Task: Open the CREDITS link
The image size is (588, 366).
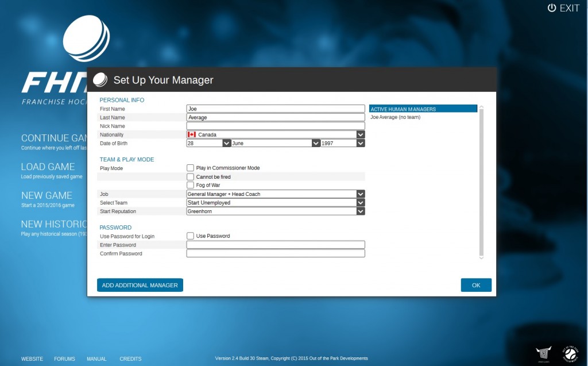Action: point(130,359)
